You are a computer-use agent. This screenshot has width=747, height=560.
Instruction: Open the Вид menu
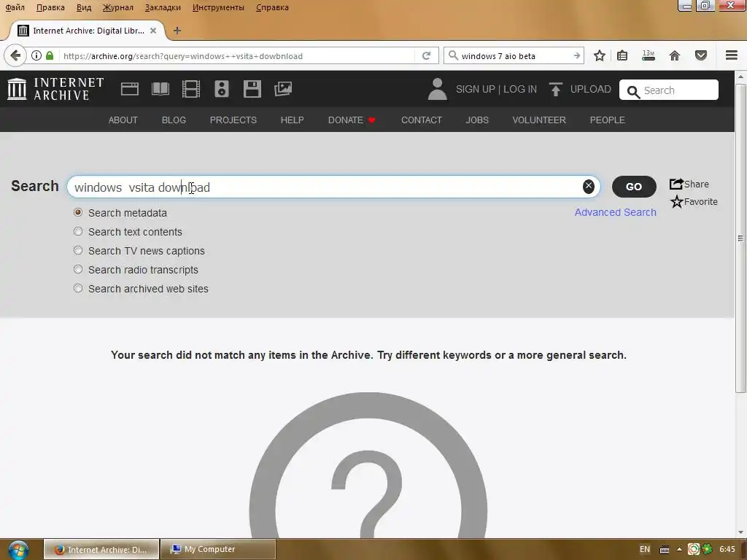tap(84, 7)
